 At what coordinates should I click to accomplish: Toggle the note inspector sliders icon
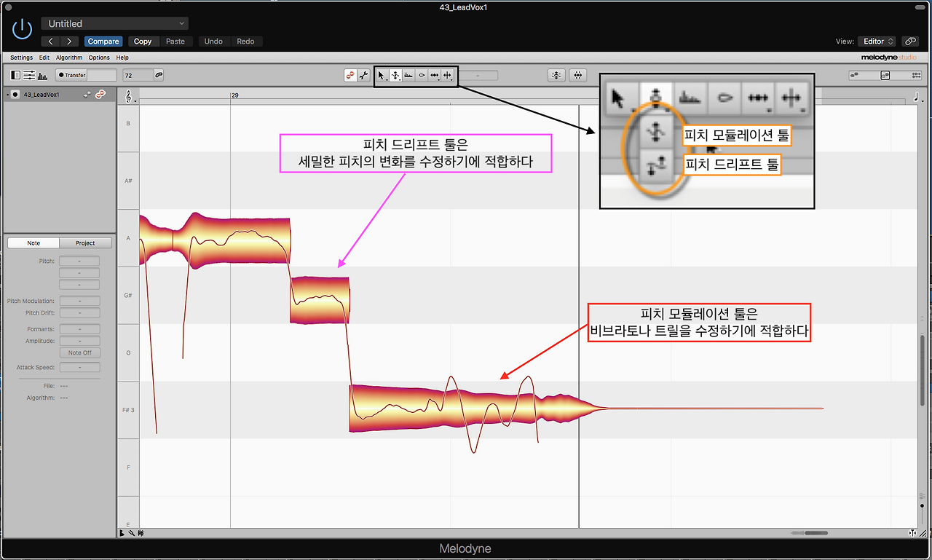(29, 75)
